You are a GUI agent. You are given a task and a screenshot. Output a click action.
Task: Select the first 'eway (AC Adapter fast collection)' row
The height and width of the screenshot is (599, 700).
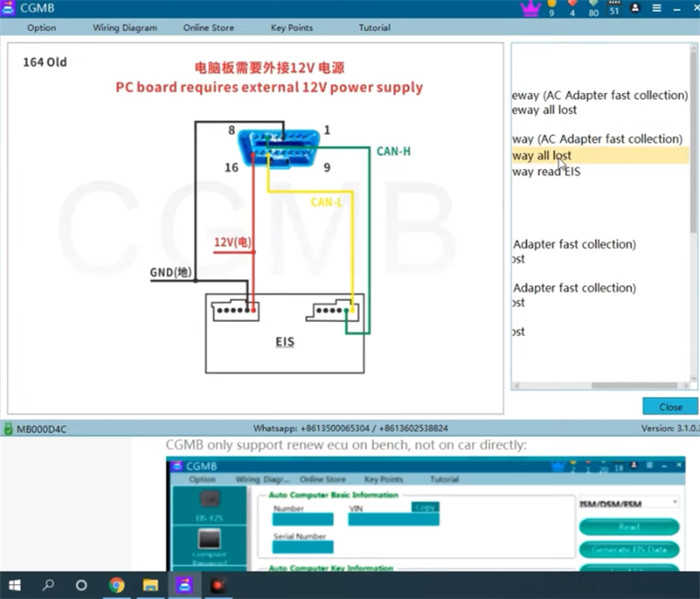point(600,95)
